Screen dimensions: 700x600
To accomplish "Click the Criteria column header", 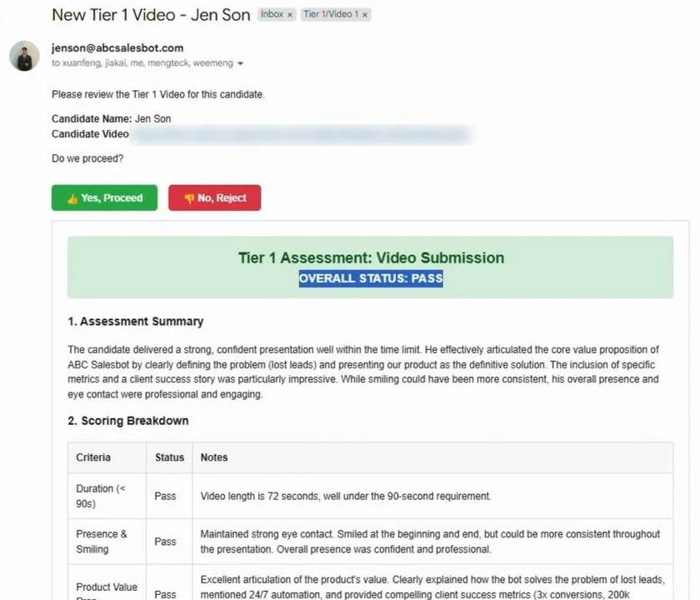I will [107, 457].
